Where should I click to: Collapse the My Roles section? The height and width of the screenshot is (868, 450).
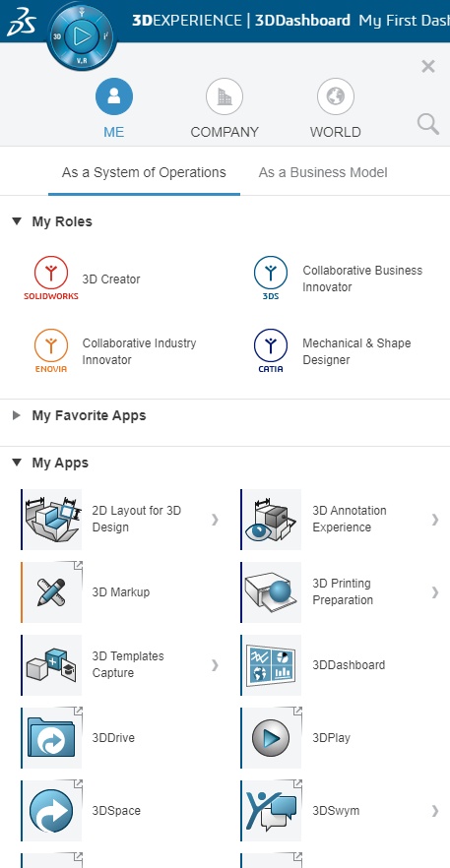click(x=17, y=221)
